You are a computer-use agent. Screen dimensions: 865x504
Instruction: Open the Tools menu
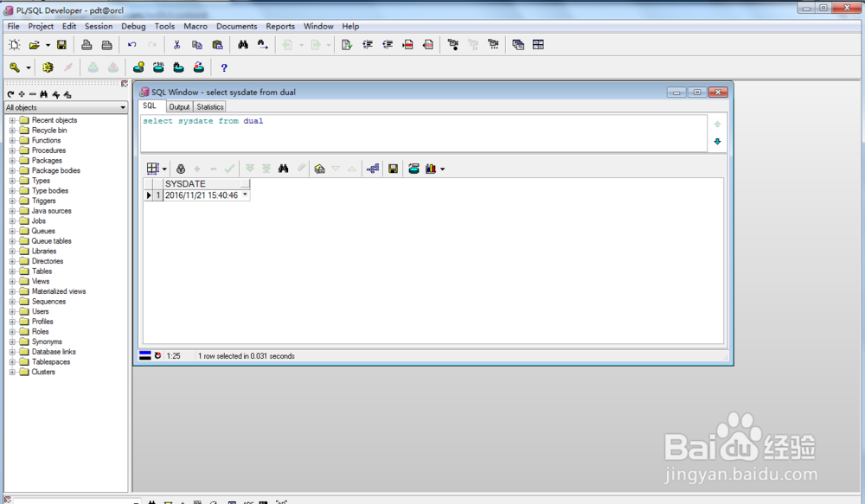(164, 26)
